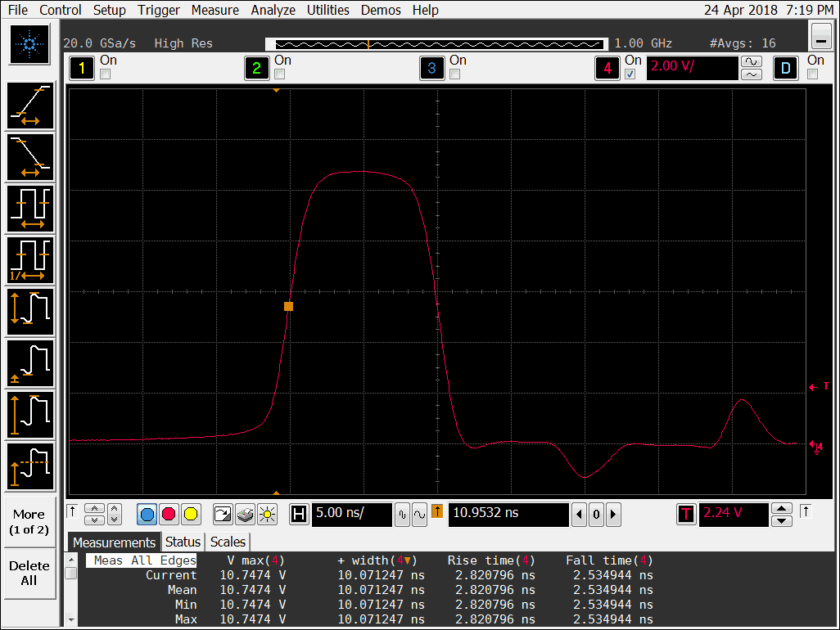
Task: Select the rise time measurement icon
Action: (30, 106)
